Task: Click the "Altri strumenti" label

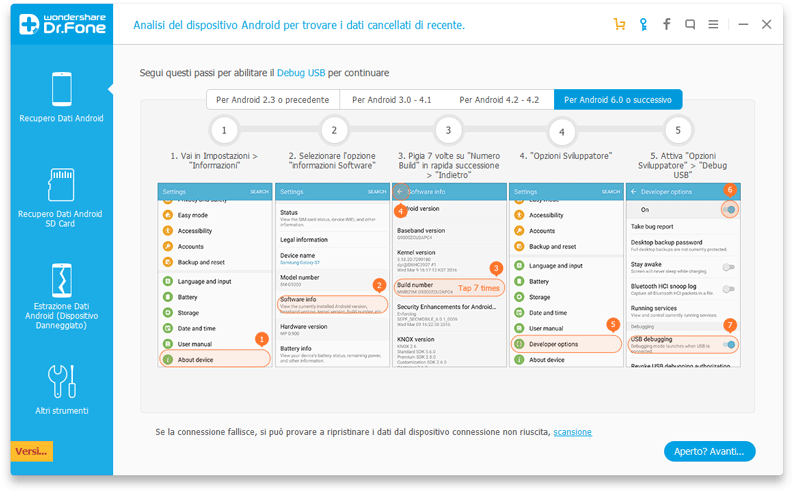Action: click(62, 411)
